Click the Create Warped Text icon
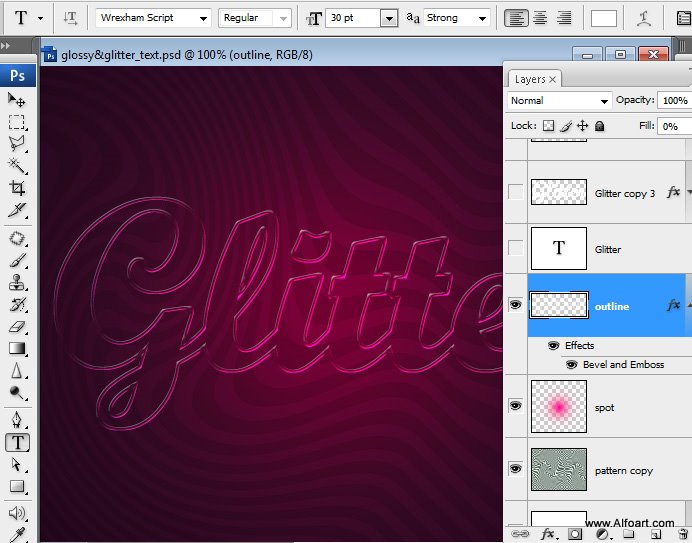692x543 pixels. click(x=646, y=18)
